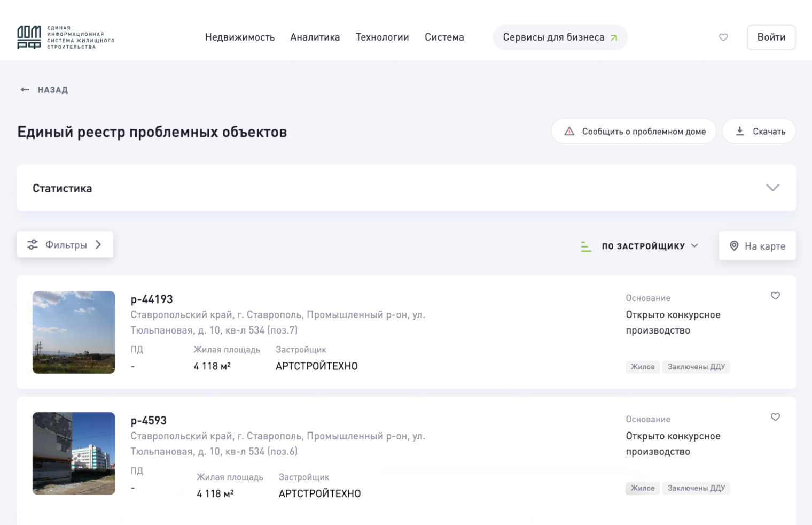Click the НАЗАД text link
812x525 pixels.
click(x=52, y=89)
